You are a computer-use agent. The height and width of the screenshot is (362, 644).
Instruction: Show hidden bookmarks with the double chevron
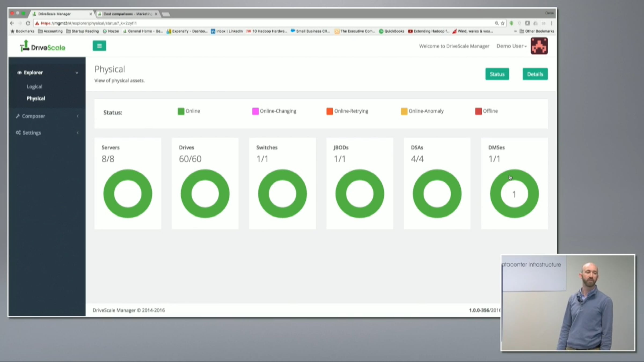[515, 31]
